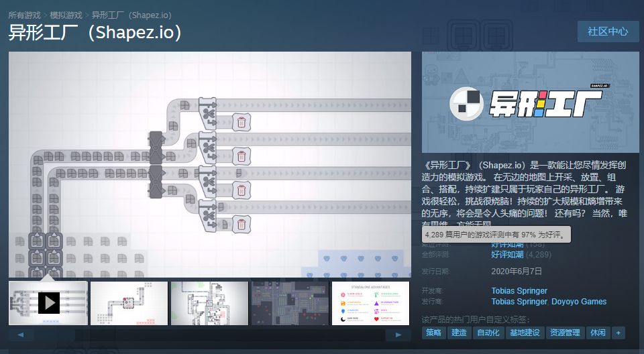Select the second screenshot thumbnail with conveyor loop
644x354 pixels.
tap(129, 303)
